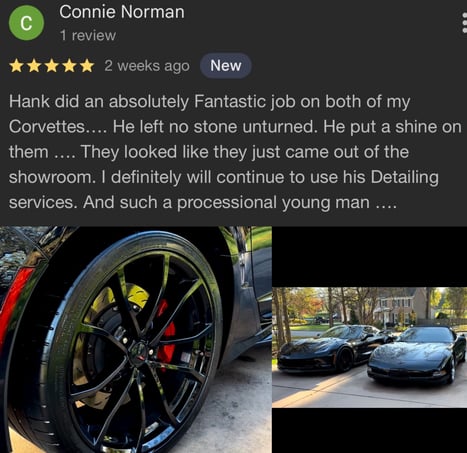Open the black wheel close-up photo

[136, 339]
